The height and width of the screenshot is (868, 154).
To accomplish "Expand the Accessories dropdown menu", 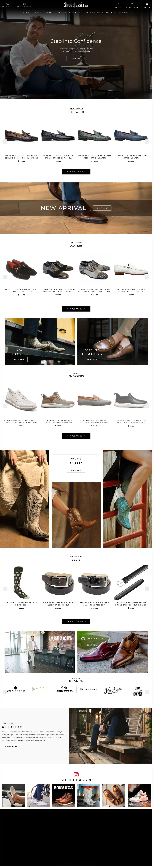I will pyautogui.click(x=92, y=13).
